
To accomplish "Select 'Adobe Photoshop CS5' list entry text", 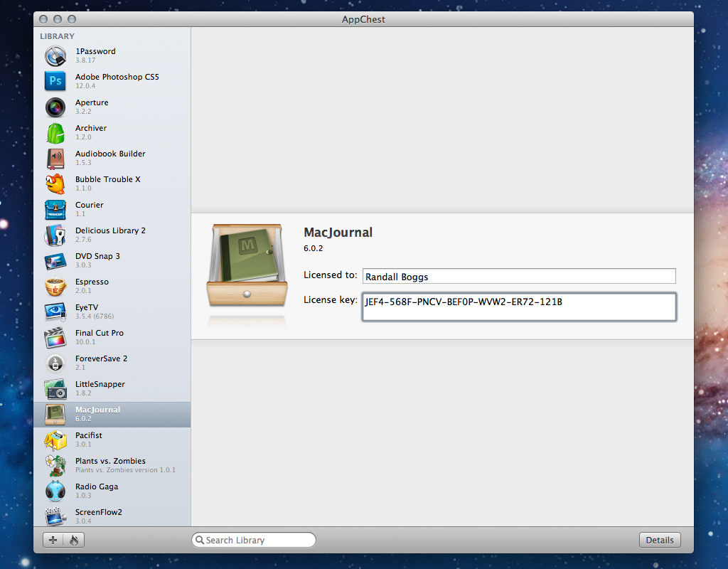I will 117,77.
